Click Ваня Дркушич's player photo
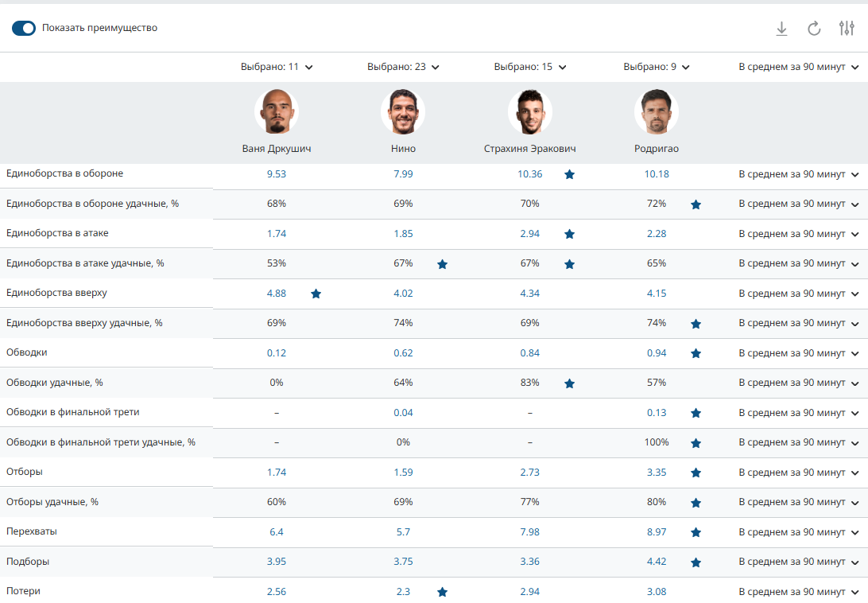868x603 pixels. 277,112
